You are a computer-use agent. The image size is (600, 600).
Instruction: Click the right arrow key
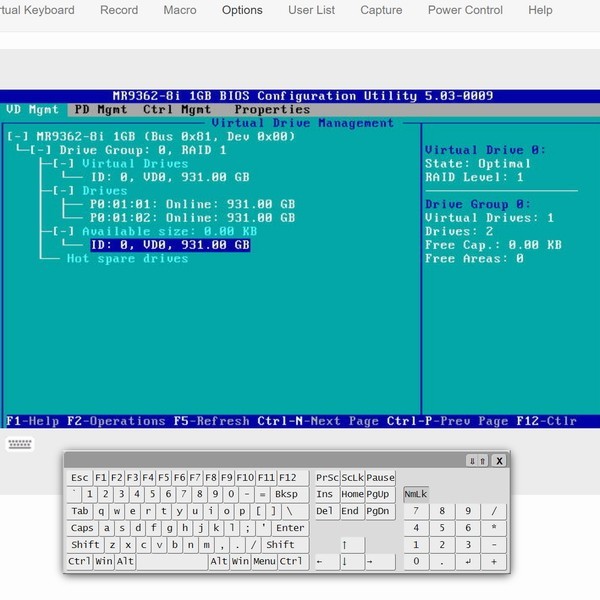pyautogui.click(x=380, y=561)
